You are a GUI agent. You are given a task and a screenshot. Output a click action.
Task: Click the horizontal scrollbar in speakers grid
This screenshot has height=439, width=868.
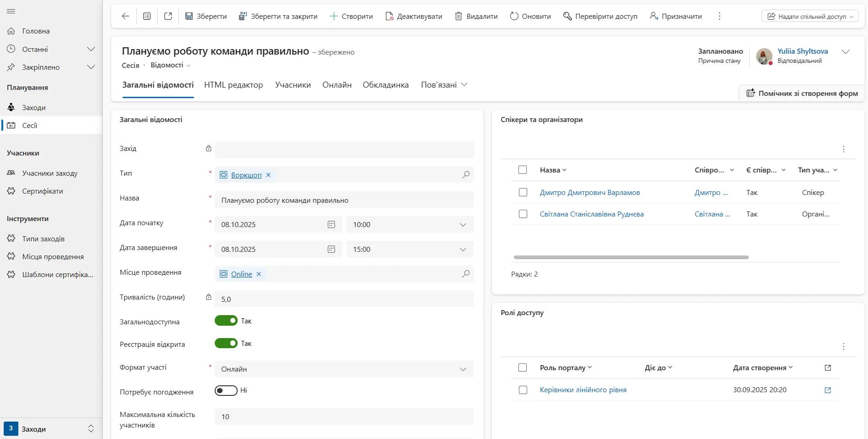pos(631,257)
